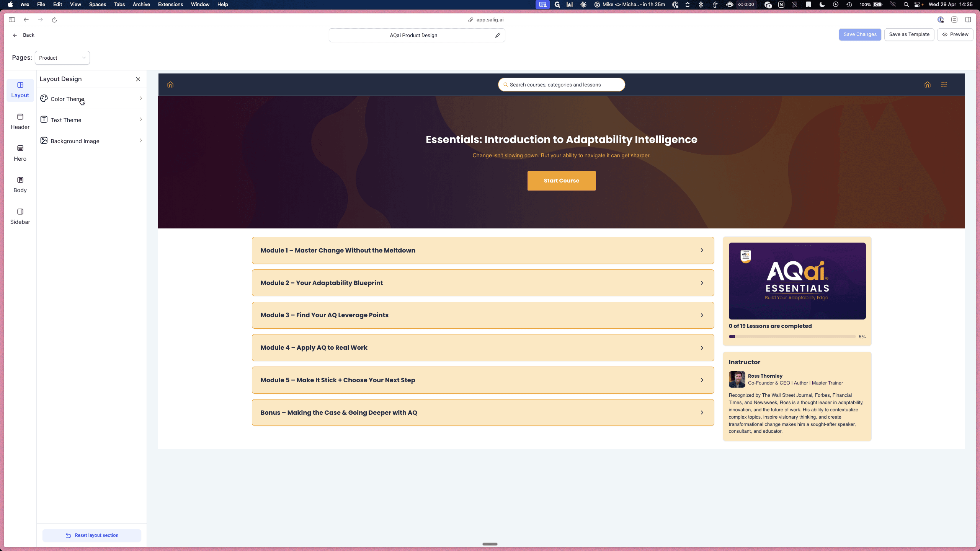980x551 pixels.
Task: Expand the Color Theme settings
Action: [91, 99]
